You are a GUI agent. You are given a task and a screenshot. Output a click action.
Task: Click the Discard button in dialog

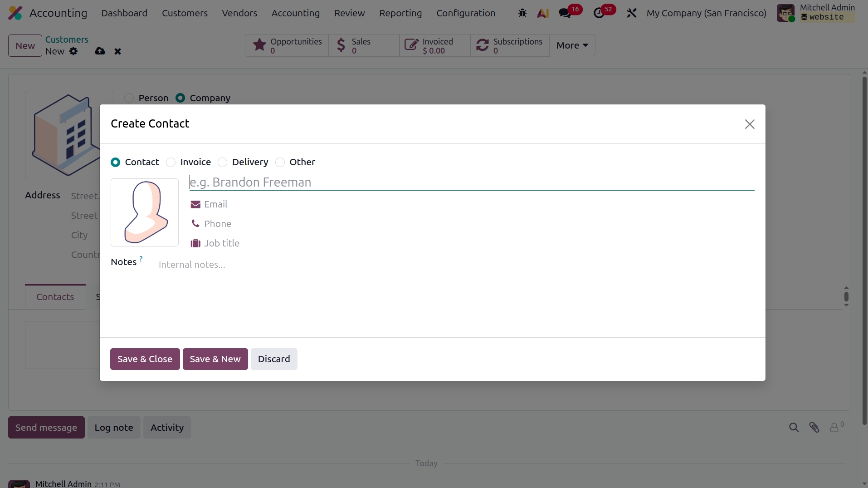click(274, 359)
